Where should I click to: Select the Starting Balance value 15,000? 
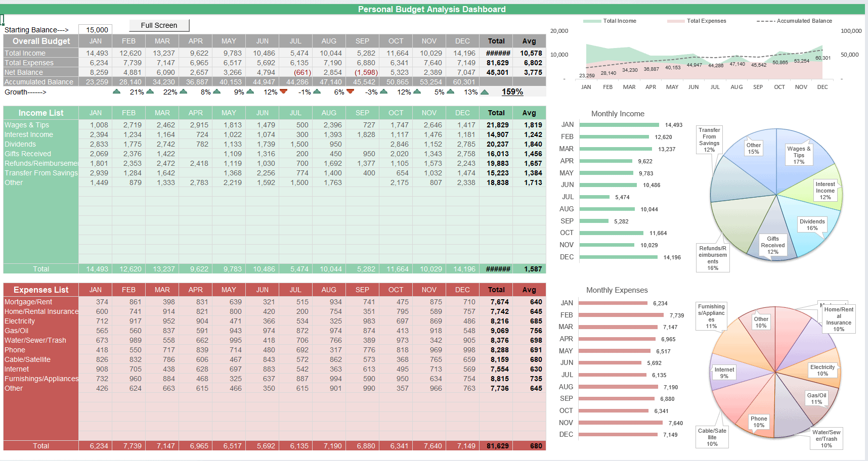[x=97, y=30]
